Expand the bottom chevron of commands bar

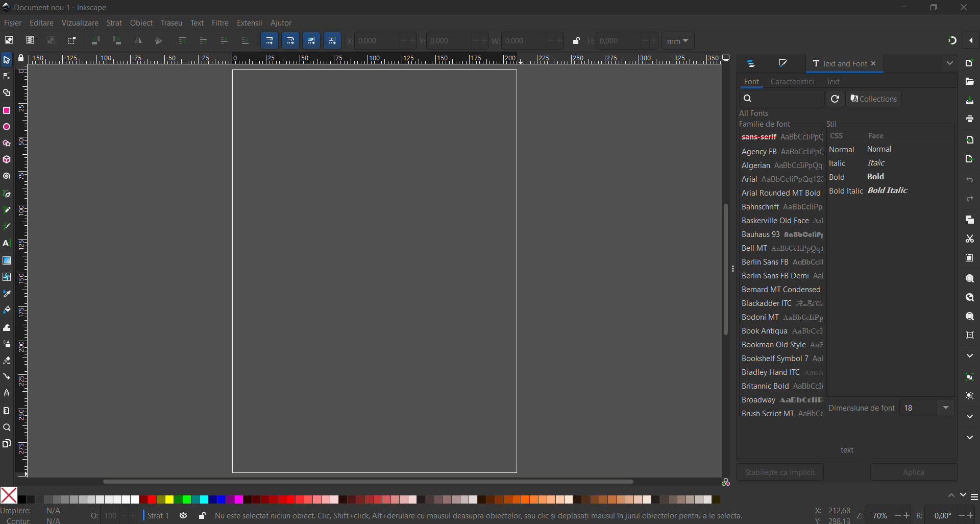tap(970, 437)
